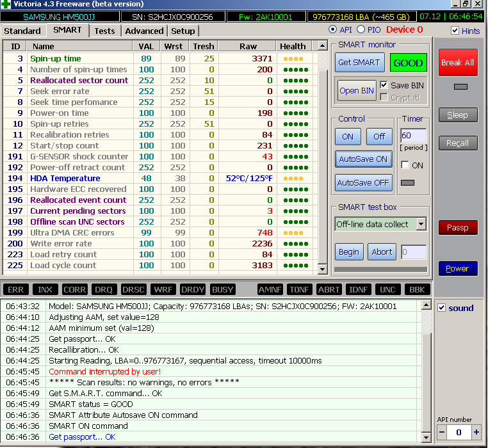Image resolution: width=488 pixels, height=448 pixels.
Task: Click the Timer period input field
Action: (x=413, y=136)
